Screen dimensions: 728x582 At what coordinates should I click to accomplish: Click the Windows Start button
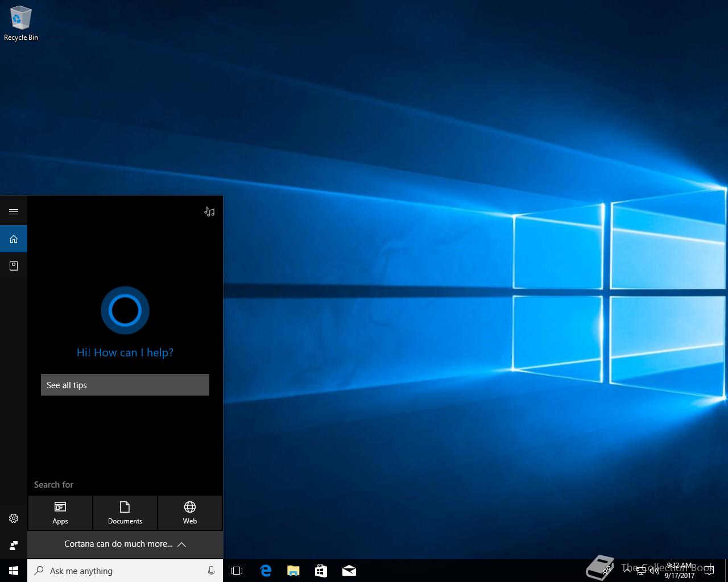[x=14, y=571]
